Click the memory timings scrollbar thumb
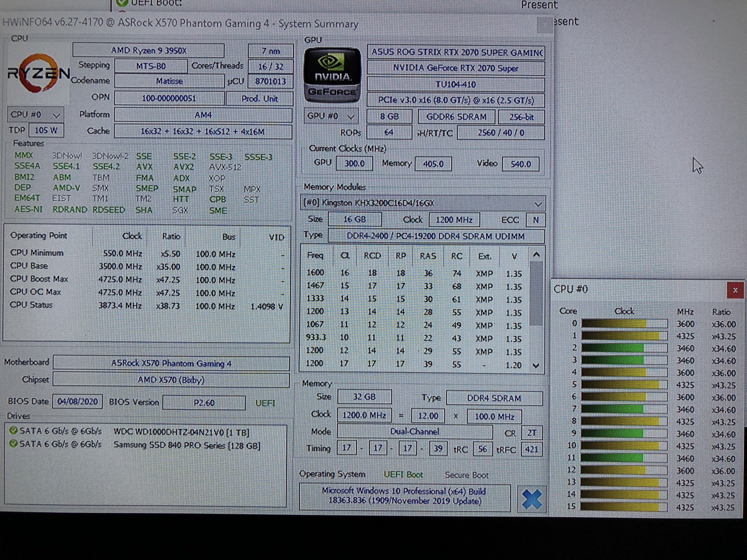Screen dimensions: 747x560 point(536,294)
